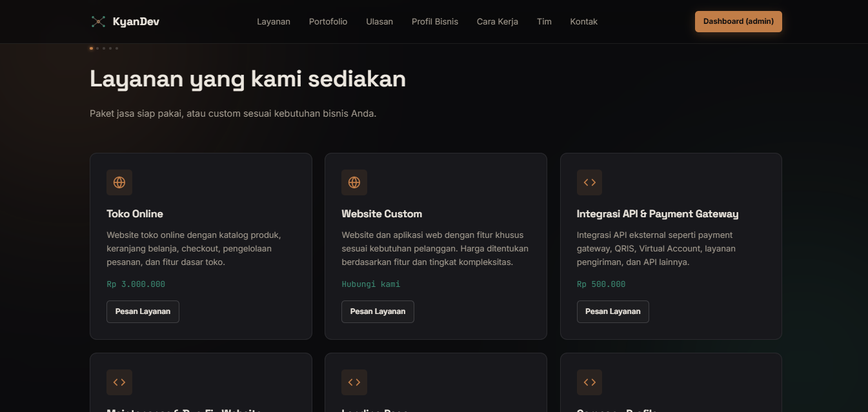Screen dimensions: 868x412
Task: Click the Dashboard (admin) button
Action: [x=738, y=21]
